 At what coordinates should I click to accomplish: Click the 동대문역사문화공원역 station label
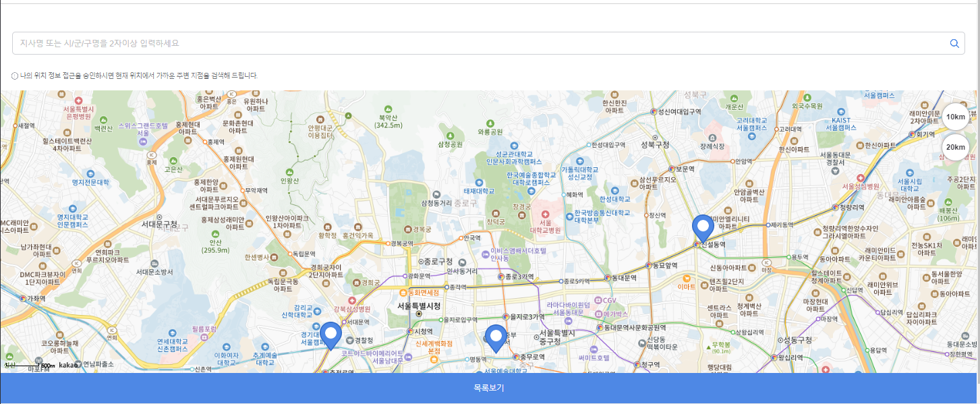pos(635,327)
